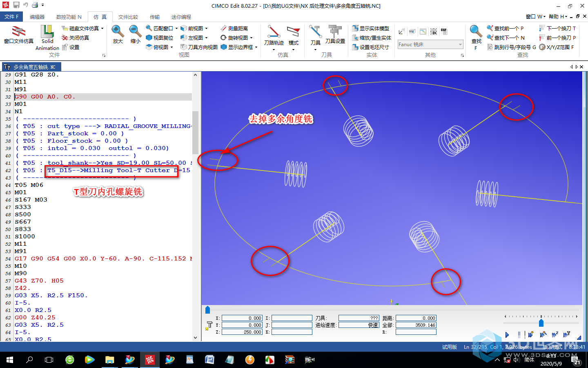The height and width of the screenshot is (368, 588).
Task: Switch to 编辑器 ribbon tab
Action: pyautogui.click(x=37, y=17)
